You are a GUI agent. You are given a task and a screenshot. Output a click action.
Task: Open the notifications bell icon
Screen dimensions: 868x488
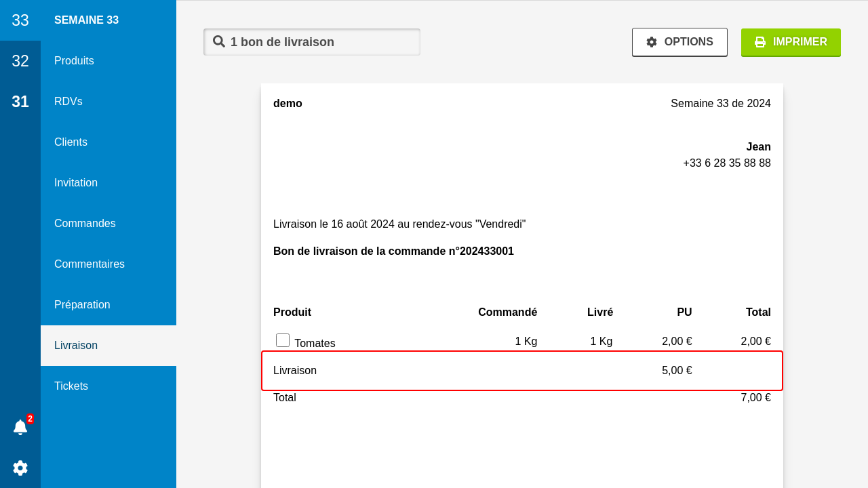point(20,428)
